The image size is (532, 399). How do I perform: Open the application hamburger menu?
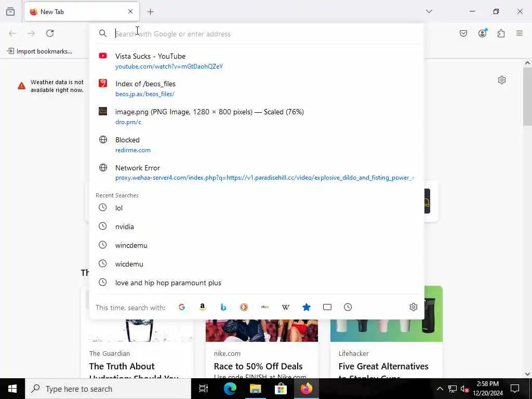click(x=520, y=33)
